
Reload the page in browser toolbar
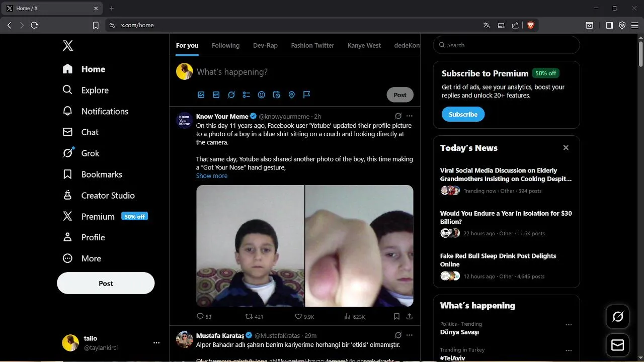34,25
